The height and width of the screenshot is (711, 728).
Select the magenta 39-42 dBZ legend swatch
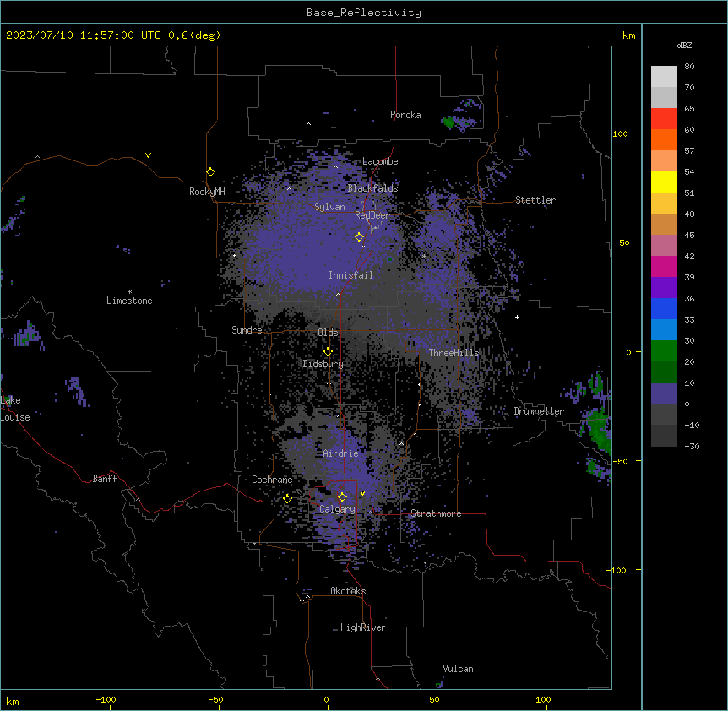coord(664,266)
